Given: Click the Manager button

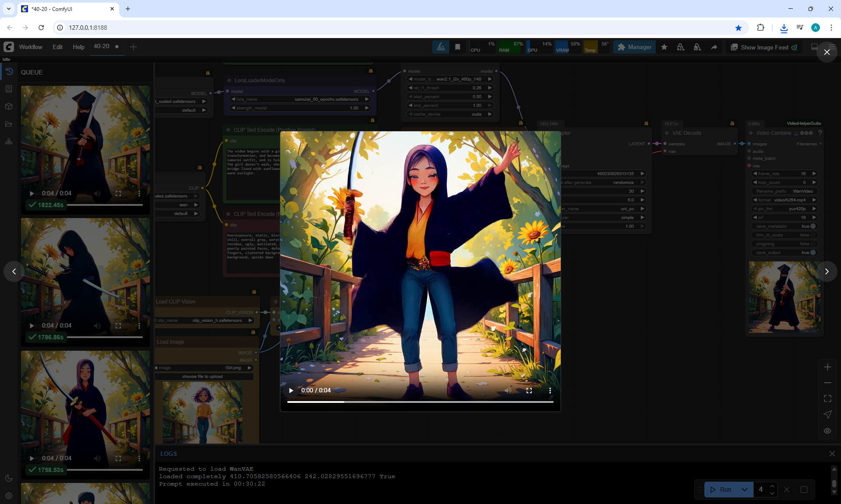Looking at the screenshot, I should [635, 47].
